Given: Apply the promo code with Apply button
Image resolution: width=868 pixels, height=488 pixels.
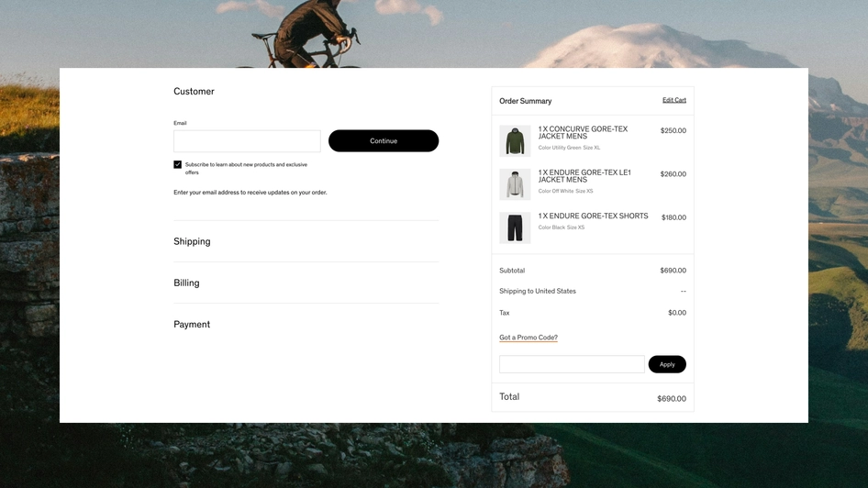Looking at the screenshot, I should click(x=667, y=364).
